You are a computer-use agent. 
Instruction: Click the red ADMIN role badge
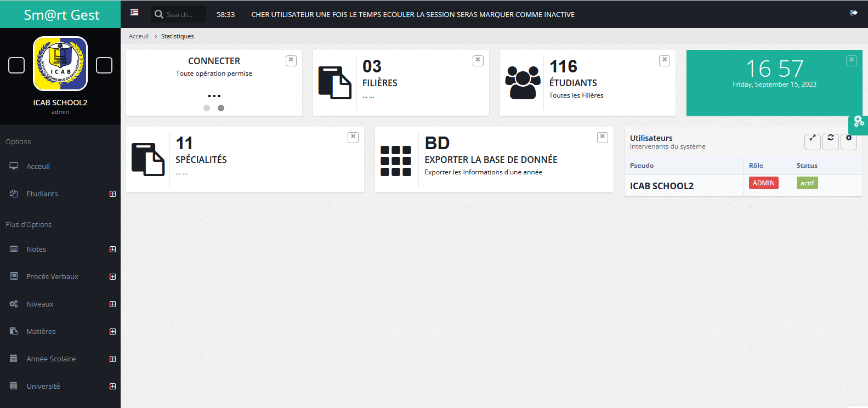(x=763, y=183)
